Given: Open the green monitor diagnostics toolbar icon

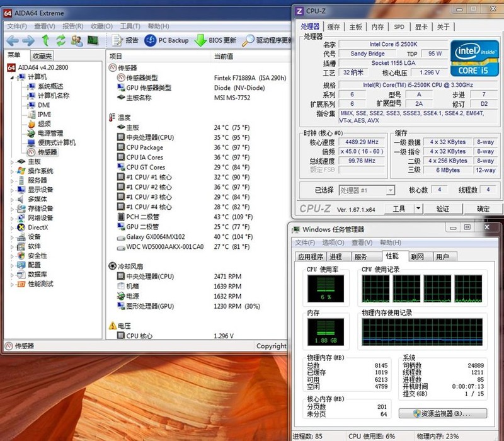Looking at the screenshot, I should 93,40.
